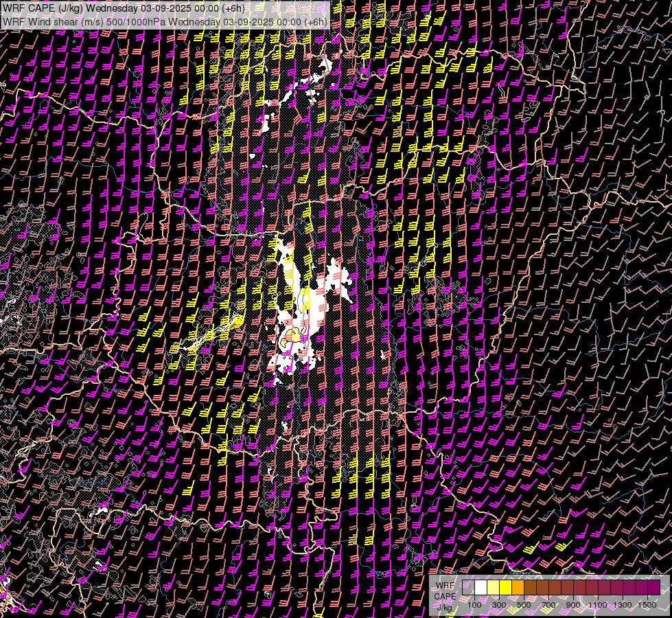Select the white swatch in the CAPE legend

(x=481, y=587)
